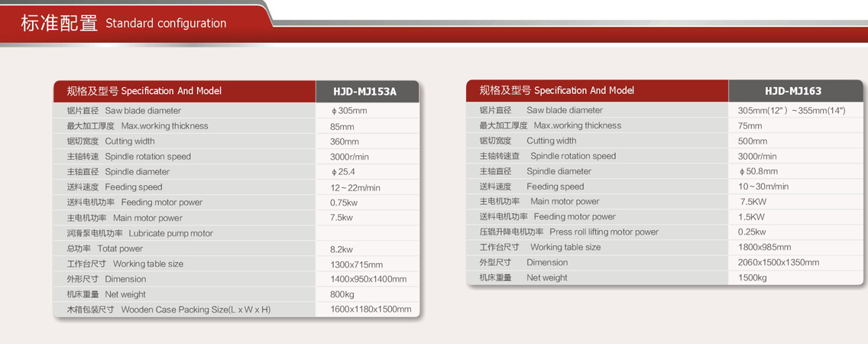Screen dimensions: 868x344
Task: Click the '75mm' max working thickness value
Action: (750, 125)
